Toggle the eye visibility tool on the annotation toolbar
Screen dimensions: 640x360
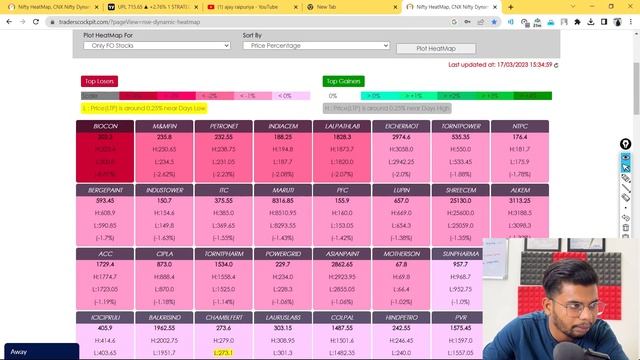(x=625, y=158)
